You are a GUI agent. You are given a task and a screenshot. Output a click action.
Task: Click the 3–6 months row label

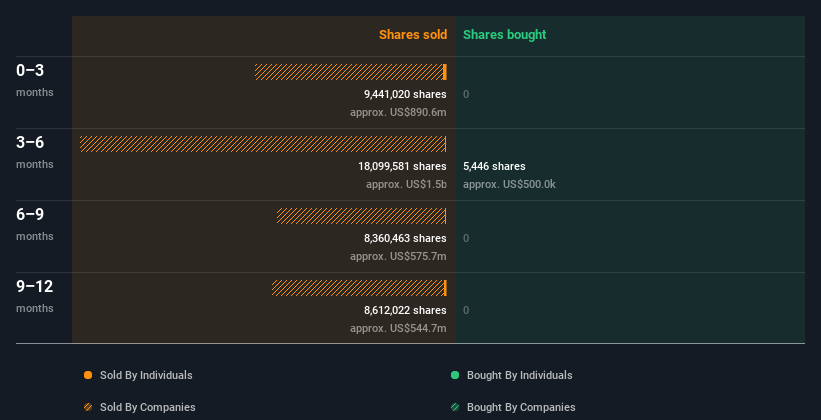[x=35, y=152]
